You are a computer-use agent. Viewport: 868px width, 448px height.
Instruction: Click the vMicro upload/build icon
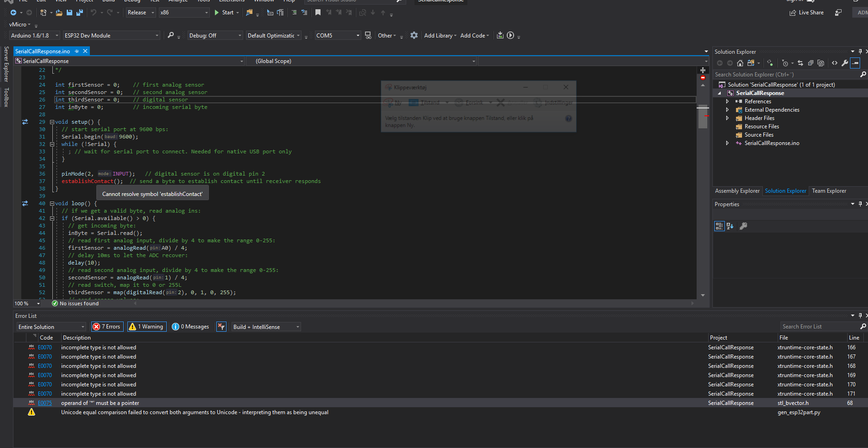(500, 35)
